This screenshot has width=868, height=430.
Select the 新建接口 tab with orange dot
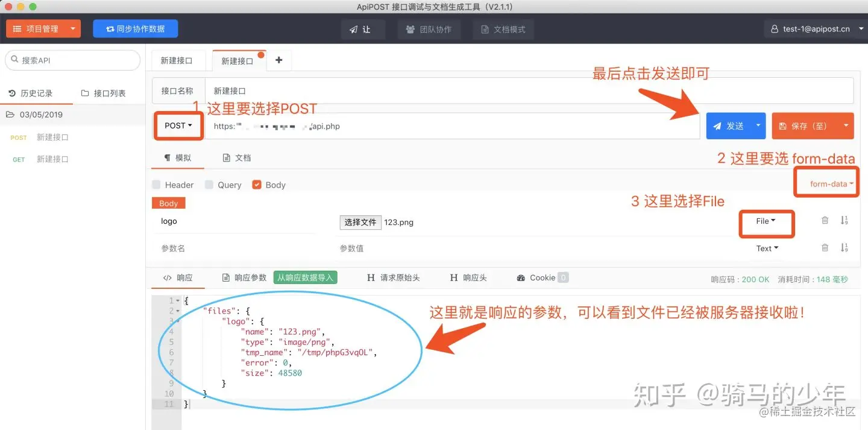237,61
